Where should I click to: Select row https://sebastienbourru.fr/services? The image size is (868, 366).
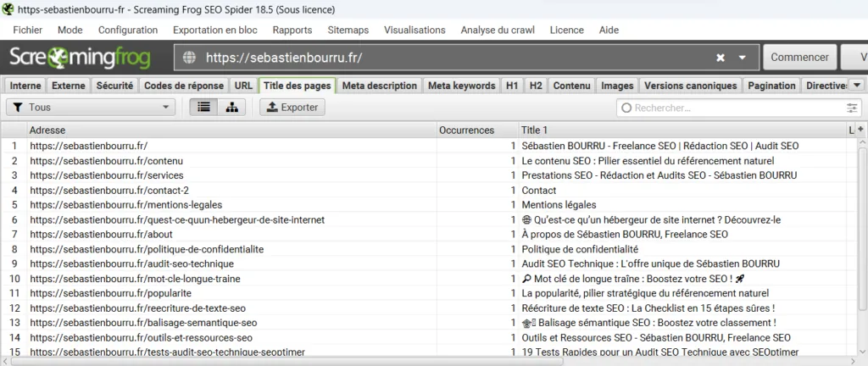point(428,175)
